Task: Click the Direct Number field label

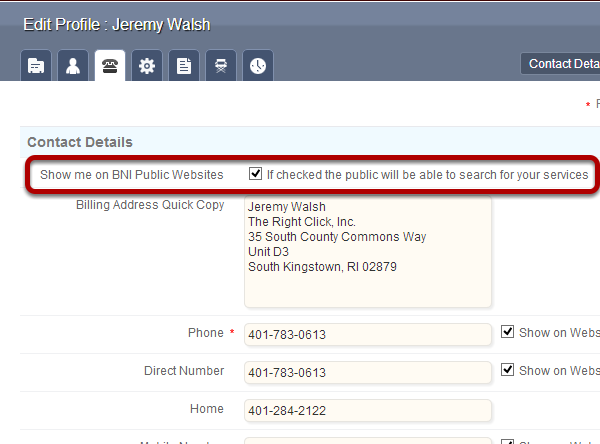Action: point(184,371)
